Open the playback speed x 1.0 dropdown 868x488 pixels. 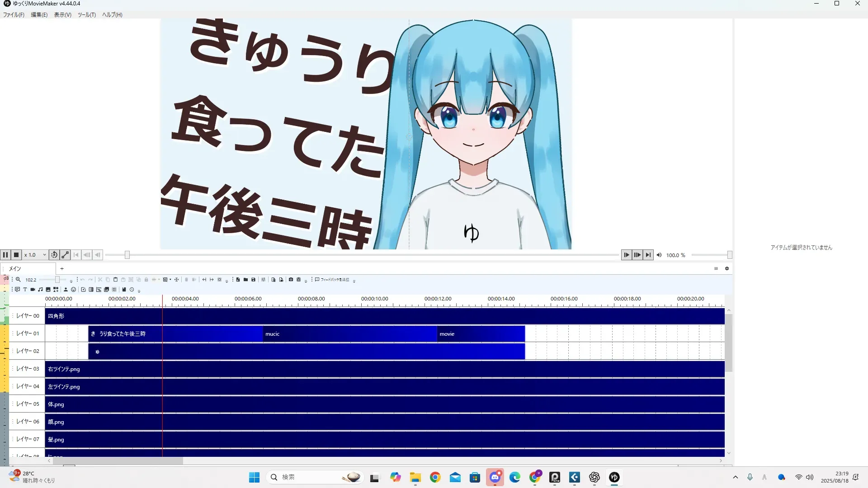[x=44, y=255]
